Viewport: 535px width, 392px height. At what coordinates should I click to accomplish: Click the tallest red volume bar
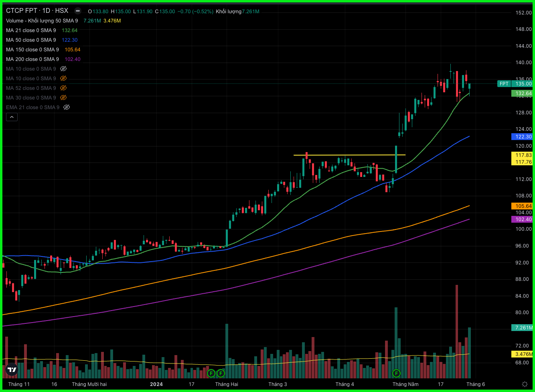click(x=457, y=331)
